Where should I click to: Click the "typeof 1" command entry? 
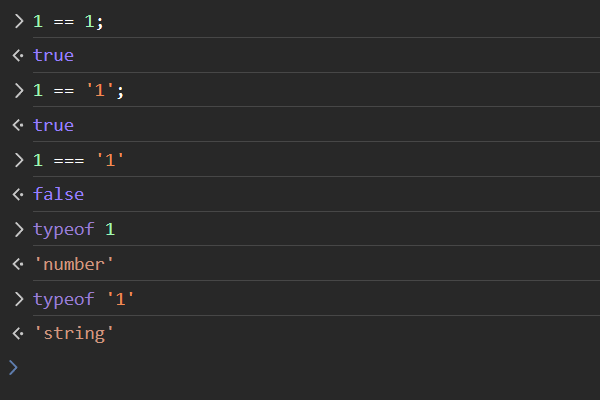[x=74, y=229]
